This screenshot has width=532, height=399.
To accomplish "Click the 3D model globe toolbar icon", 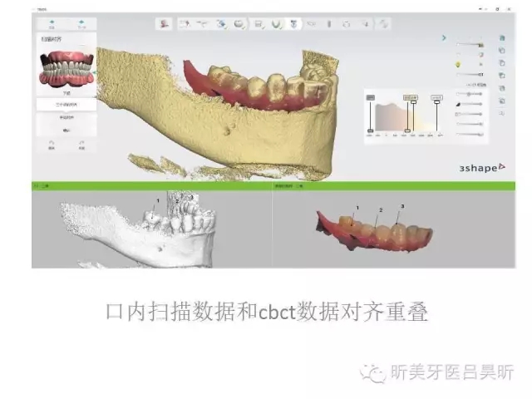I will coord(221,23).
